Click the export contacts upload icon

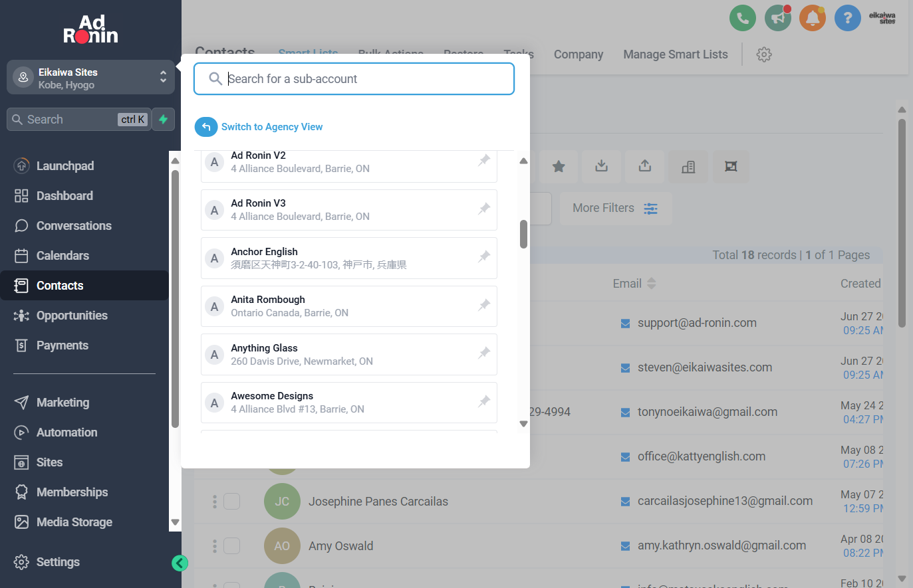click(x=645, y=166)
